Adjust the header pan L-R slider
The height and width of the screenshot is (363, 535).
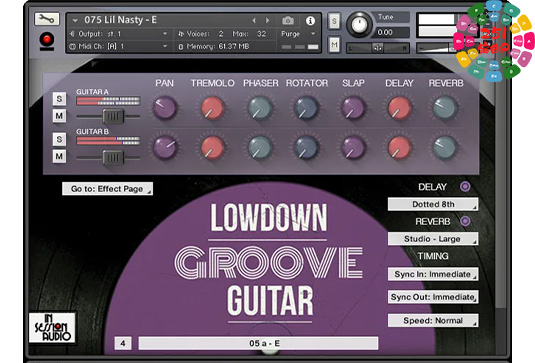tap(378, 48)
